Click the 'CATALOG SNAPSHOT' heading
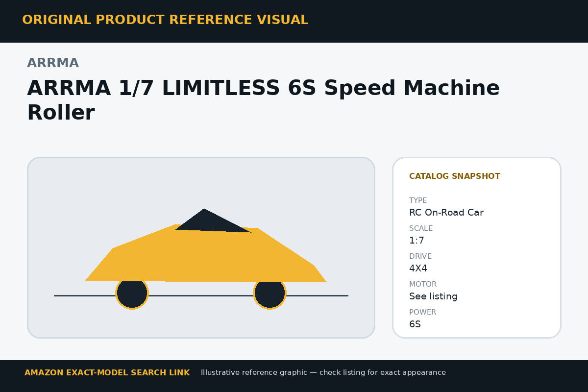The width and height of the screenshot is (588, 392). click(455, 176)
